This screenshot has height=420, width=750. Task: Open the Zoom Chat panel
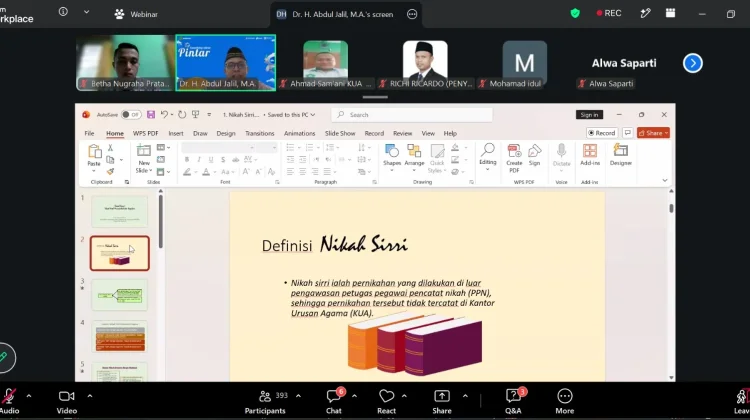point(334,401)
